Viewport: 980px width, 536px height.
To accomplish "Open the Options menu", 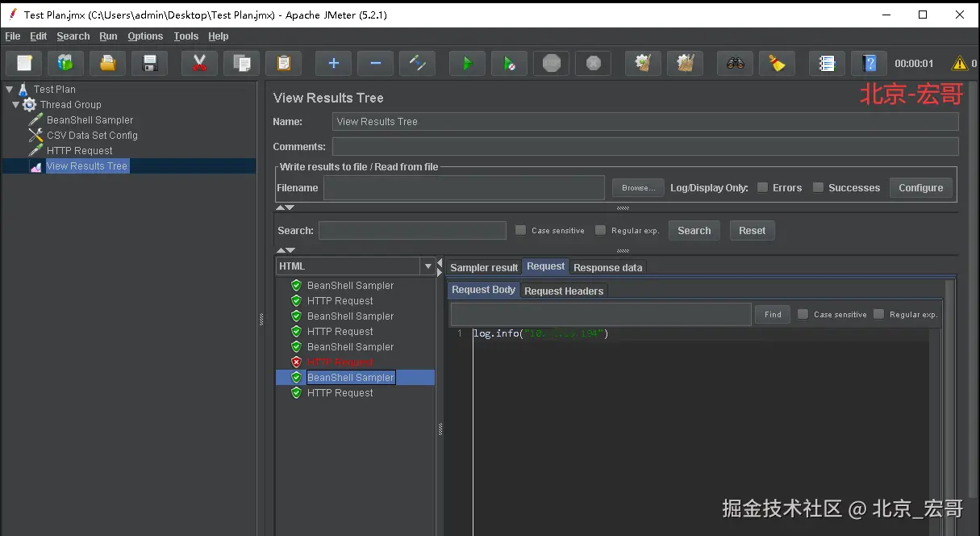I will [x=145, y=36].
